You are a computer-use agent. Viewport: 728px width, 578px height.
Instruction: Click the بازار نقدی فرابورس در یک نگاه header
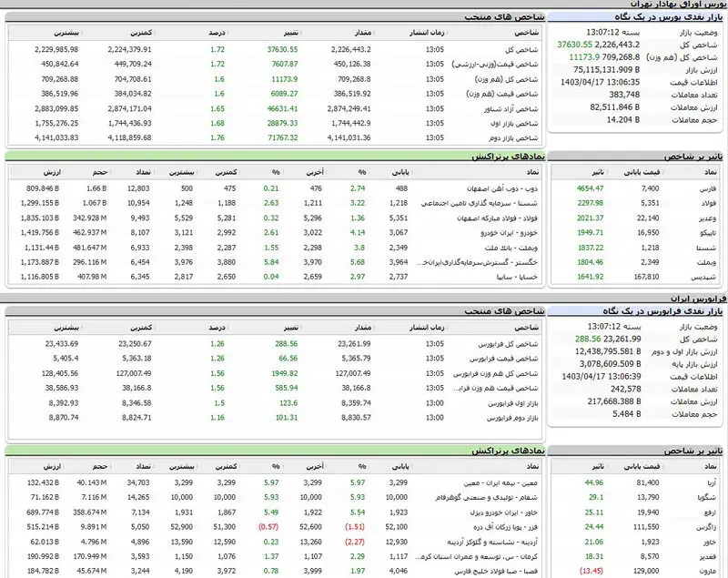tap(662, 311)
